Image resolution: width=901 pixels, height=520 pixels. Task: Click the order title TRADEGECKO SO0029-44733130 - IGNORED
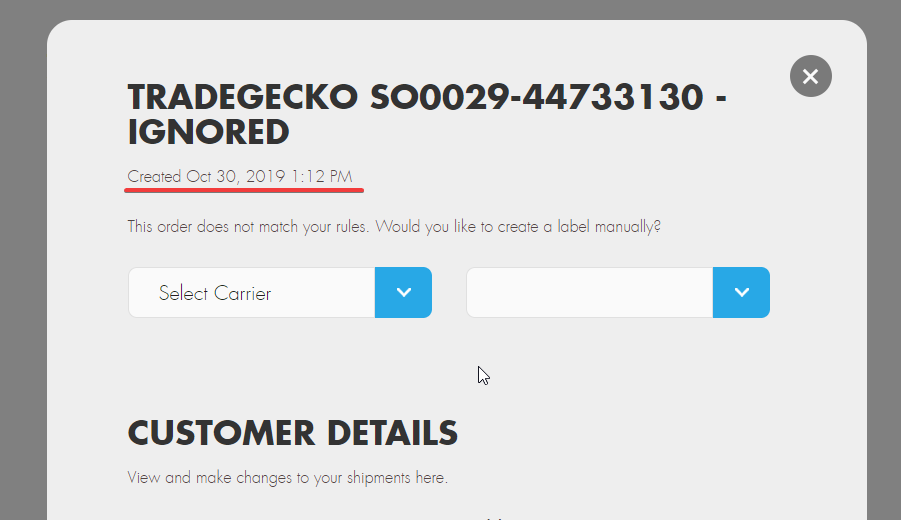click(427, 114)
